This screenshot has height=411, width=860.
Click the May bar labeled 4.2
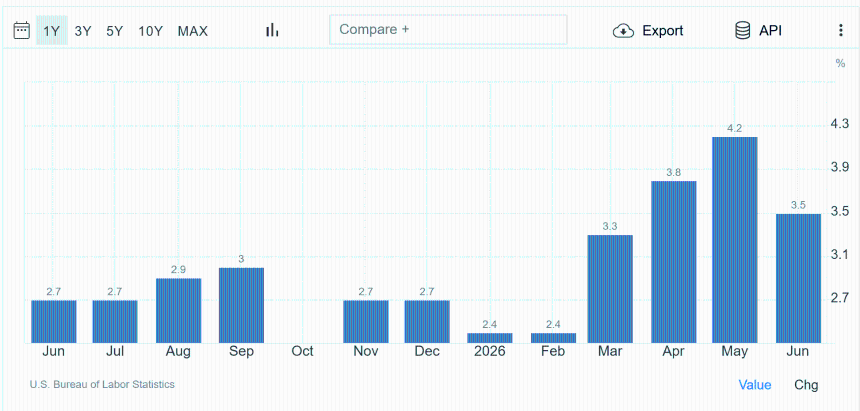point(734,240)
